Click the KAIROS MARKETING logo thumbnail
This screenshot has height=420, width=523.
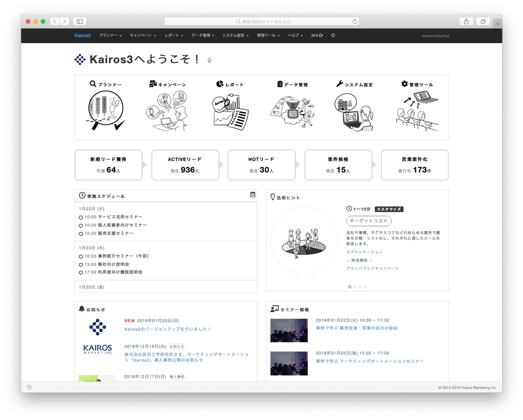coord(98,349)
